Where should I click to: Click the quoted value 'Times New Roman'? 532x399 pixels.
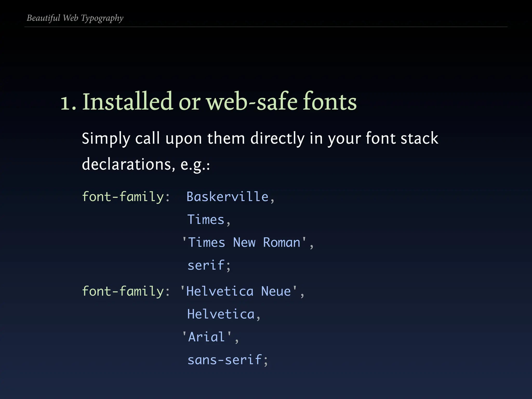coord(248,243)
